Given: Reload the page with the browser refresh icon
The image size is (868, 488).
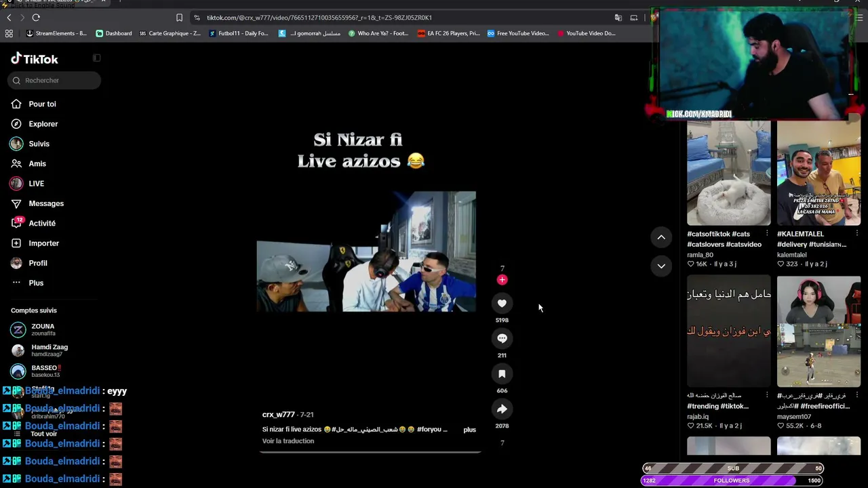Looking at the screenshot, I should 36,18.
